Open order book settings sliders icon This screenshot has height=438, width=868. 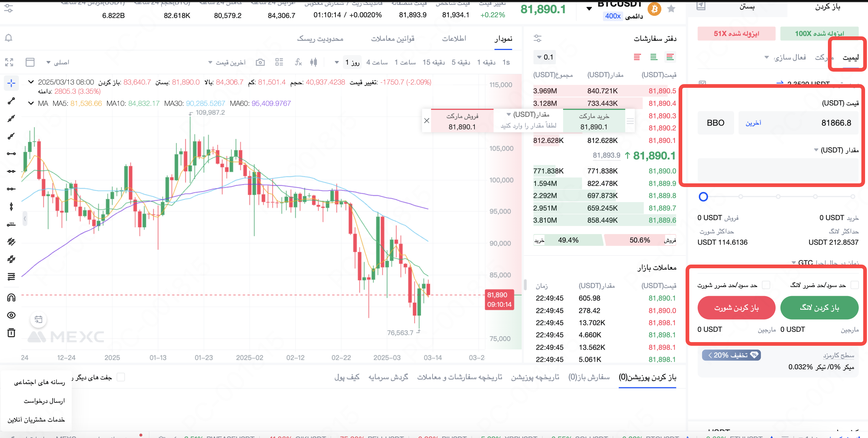pos(538,38)
